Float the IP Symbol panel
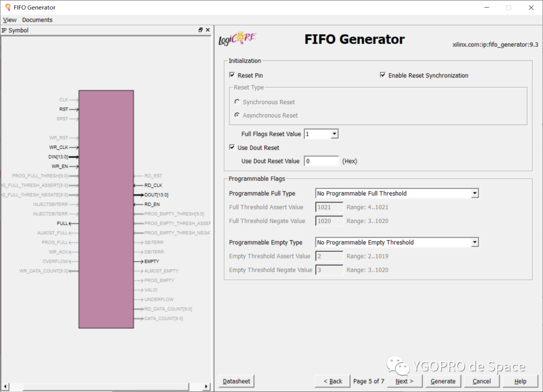 201,30
